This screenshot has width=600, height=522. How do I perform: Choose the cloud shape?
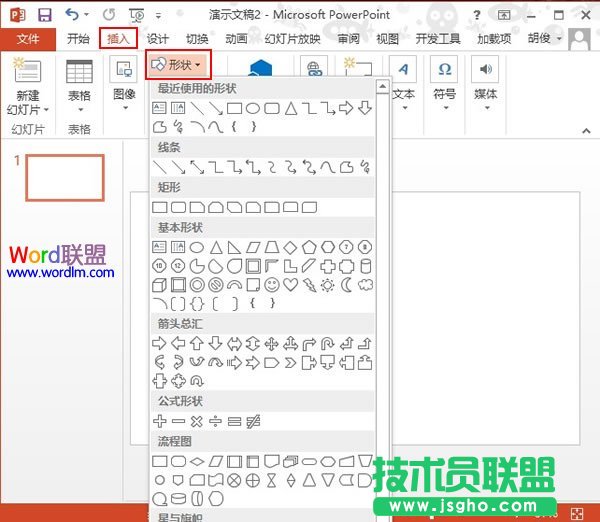point(365,285)
